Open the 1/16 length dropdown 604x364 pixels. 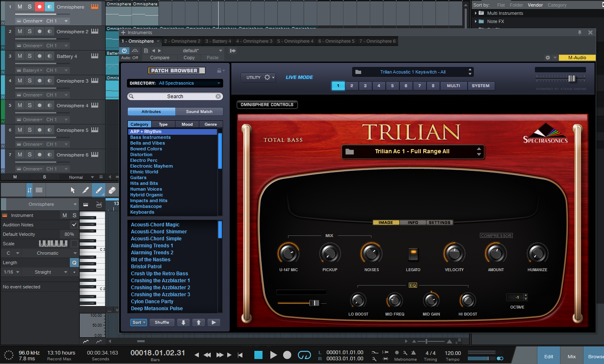tap(12, 272)
